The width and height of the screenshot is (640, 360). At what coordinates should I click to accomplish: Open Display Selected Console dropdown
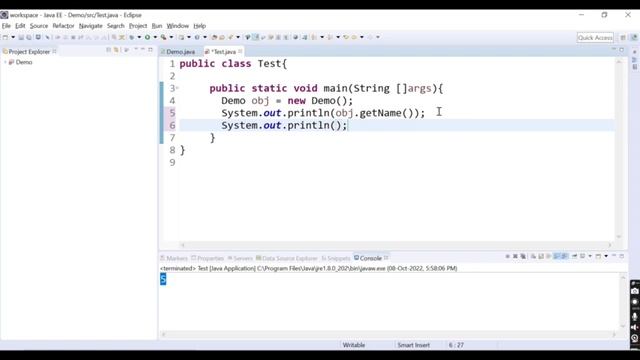coord(590,256)
